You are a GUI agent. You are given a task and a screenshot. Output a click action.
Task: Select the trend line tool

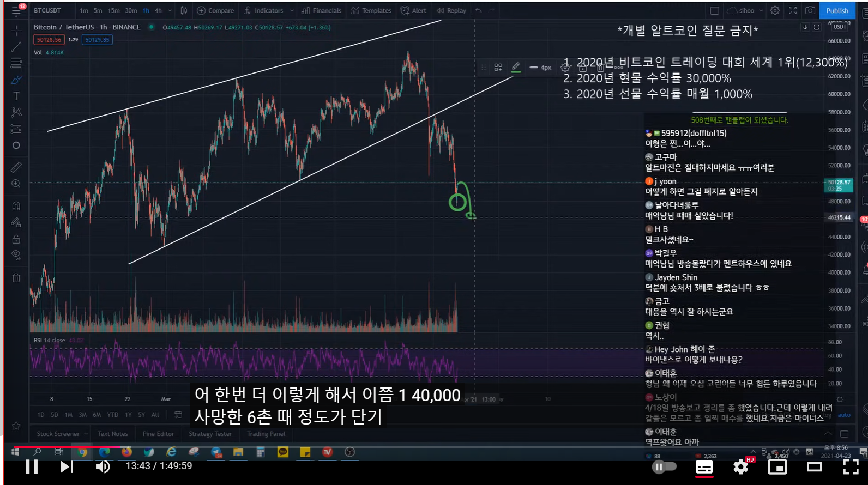coord(16,47)
